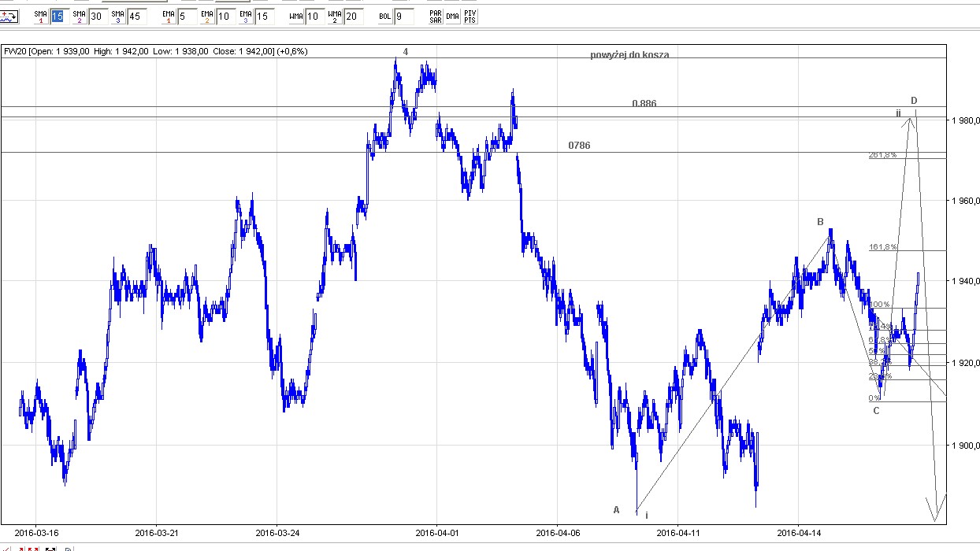980x551 pixels.
Task: Activate the PAR SAR indicator
Action: pyautogui.click(x=435, y=17)
